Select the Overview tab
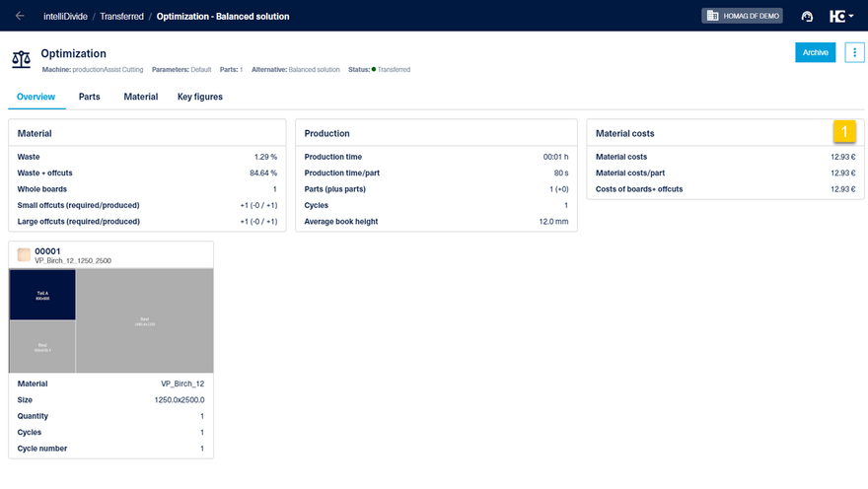 (x=36, y=97)
